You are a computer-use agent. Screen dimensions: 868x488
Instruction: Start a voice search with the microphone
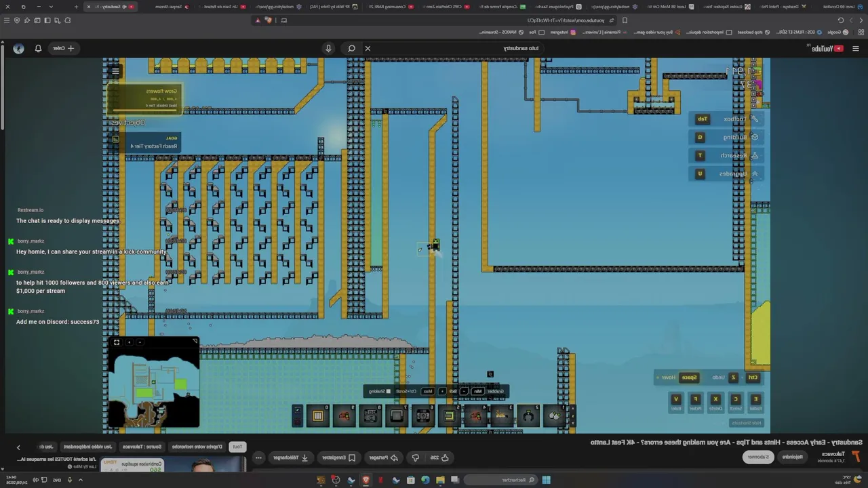coord(328,48)
